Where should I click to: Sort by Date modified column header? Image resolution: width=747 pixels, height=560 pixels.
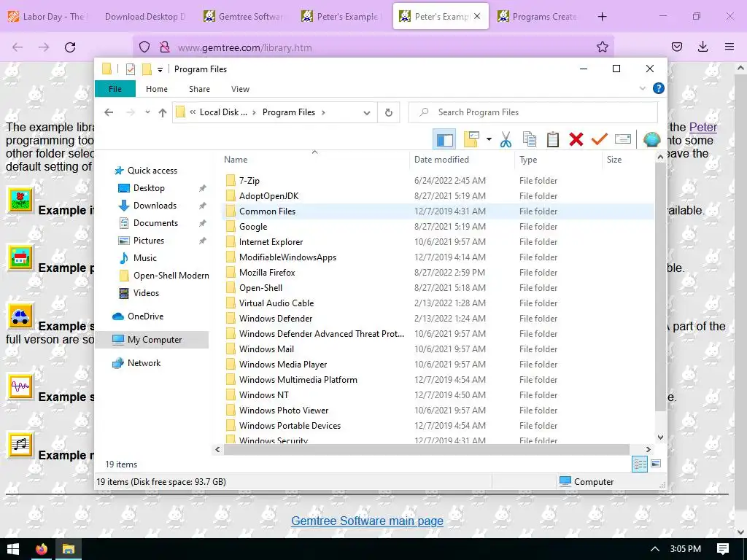(x=441, y=160)
